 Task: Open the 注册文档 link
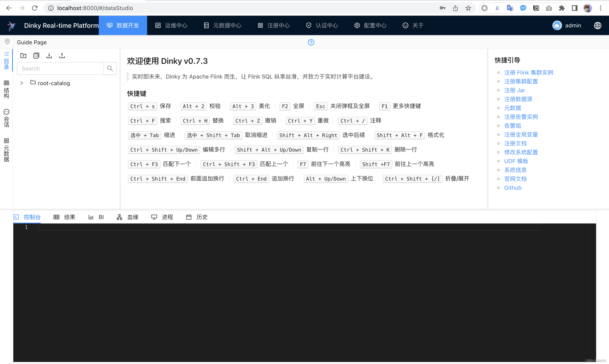point(515,144)
